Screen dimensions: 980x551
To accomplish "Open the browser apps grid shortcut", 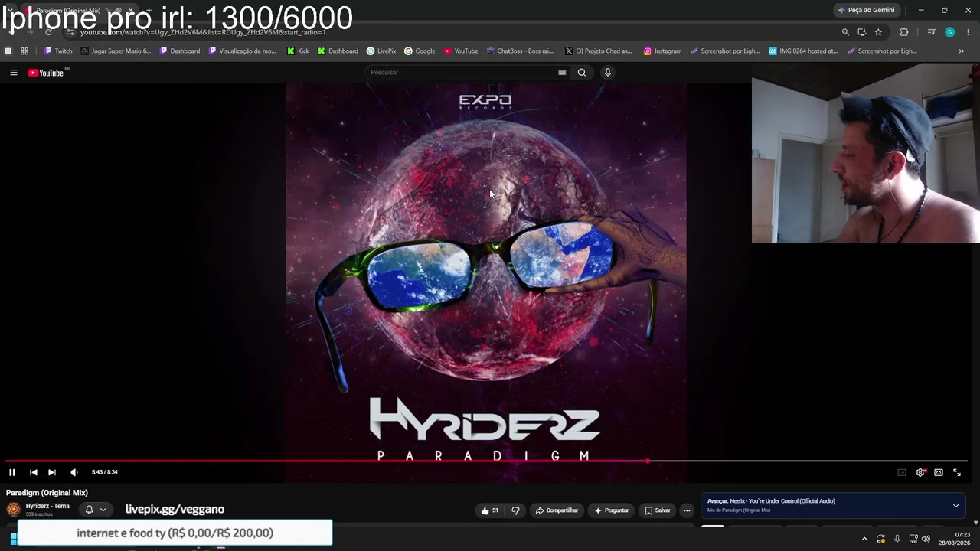I will pyautogui.click(x=24, y=51).
